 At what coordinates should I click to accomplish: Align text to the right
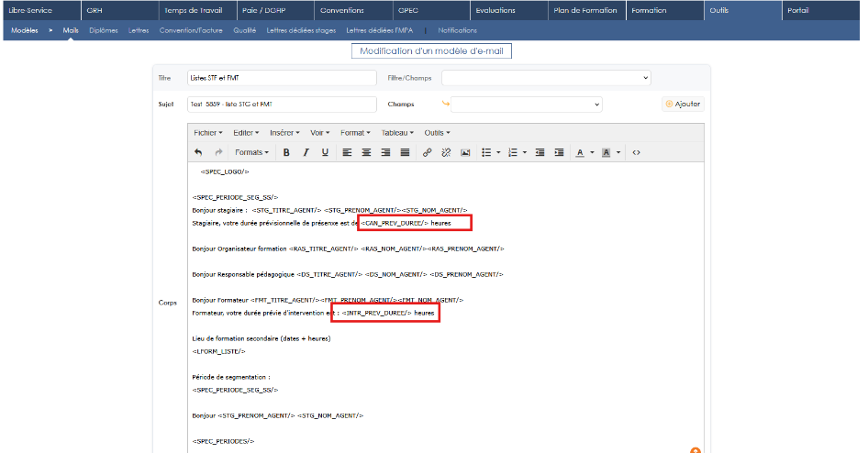(x=386, y=152)
